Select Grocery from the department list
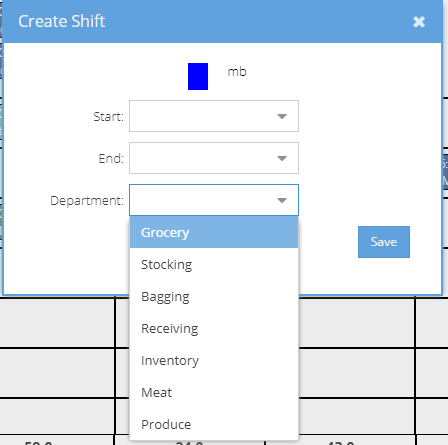This screenshot has width=448, height=445. (214, 232)
